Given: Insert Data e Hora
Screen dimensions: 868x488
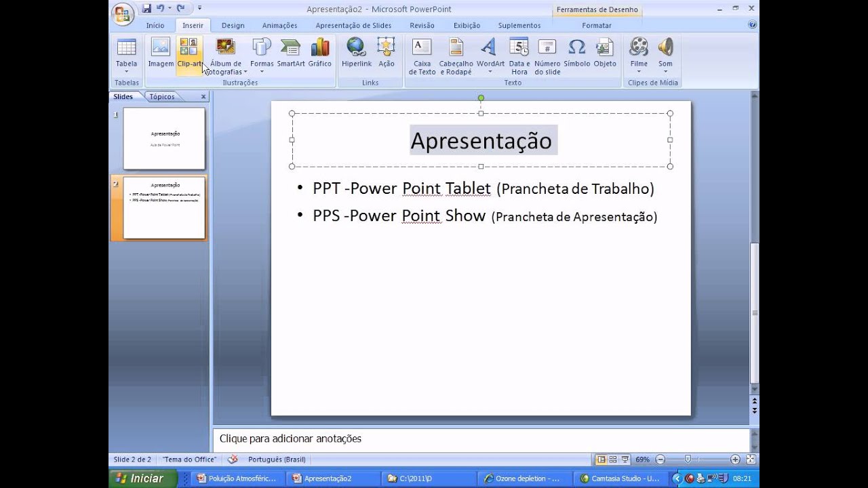Looking at the screenshot, I should 519,56.
